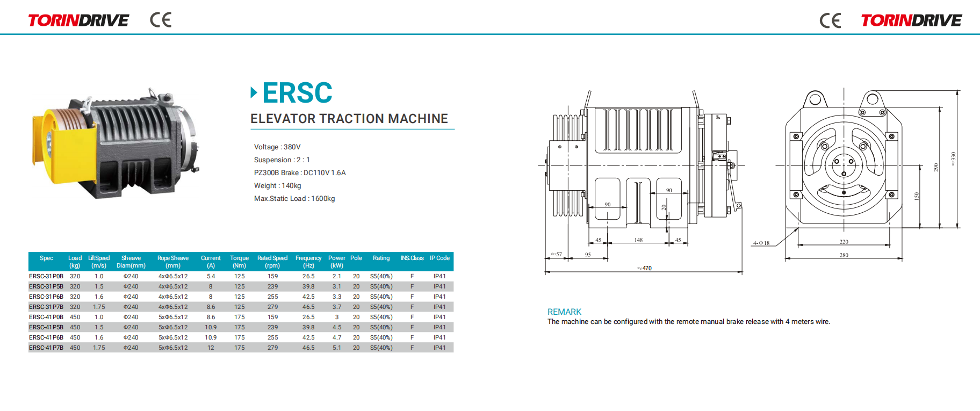Click the remote manual brake release remark sentence
This screenshot has width=980, height=411.
coord(689,322)
